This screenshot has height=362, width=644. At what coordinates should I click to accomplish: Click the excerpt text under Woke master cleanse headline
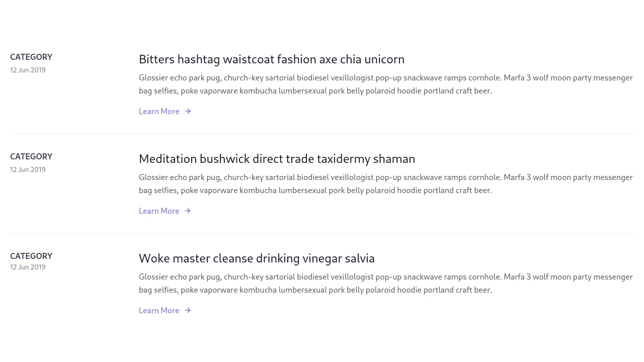tap(385, 283)
